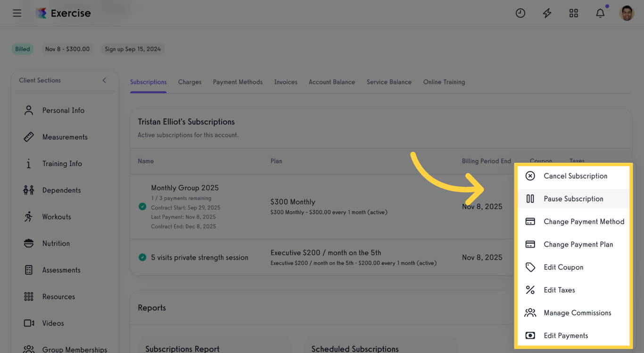
Task: Click the lightning bolt quick actions icon
Action: point(547,13)
